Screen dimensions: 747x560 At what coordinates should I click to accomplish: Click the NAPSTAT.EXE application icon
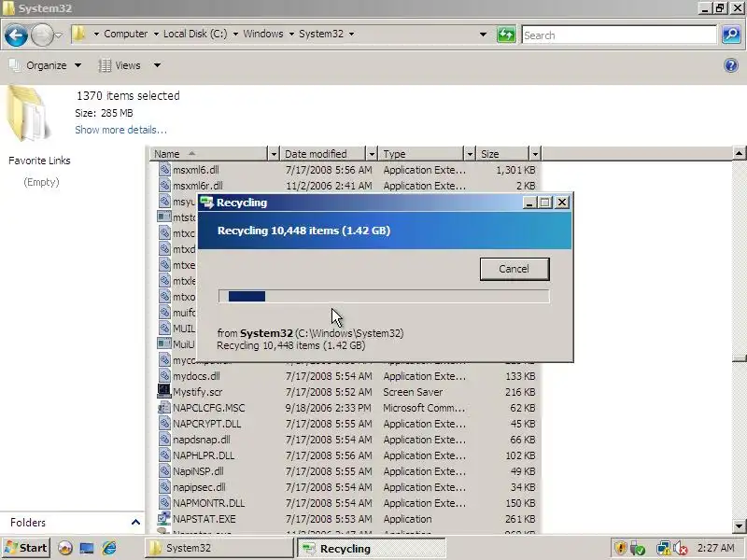[x=164, y=519]
